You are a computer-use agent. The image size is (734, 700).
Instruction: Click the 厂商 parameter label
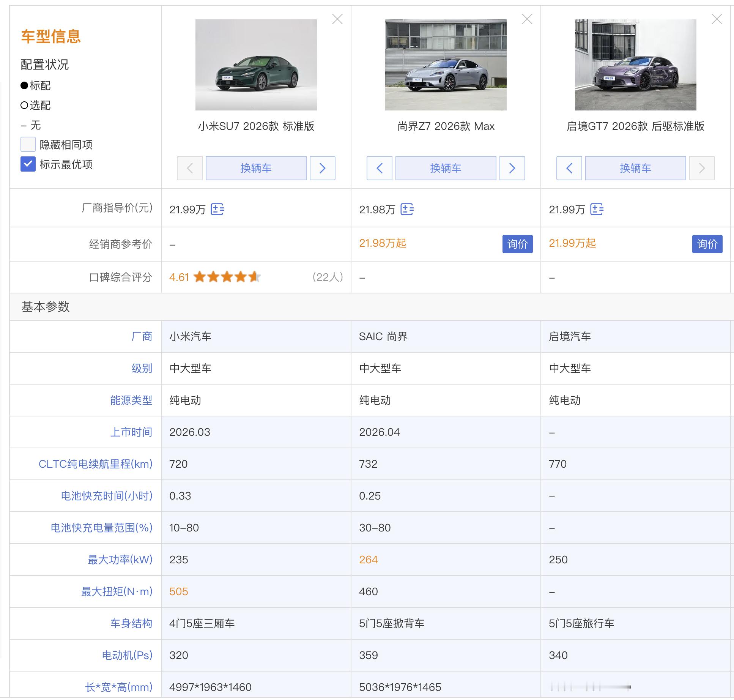(142, 336)
